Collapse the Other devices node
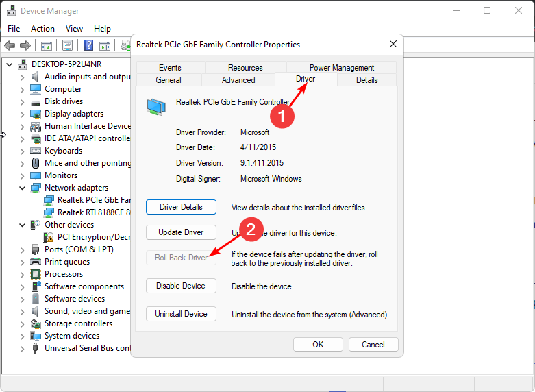The height and width of the screenshot is (392, 535). click(22, 225)
